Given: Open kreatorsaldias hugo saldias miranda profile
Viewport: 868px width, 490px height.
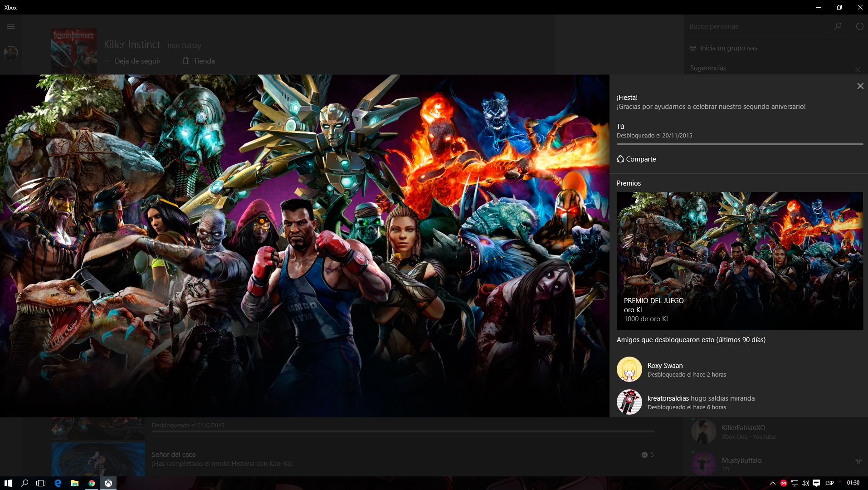Looking at the screenshot, I should pyautogui.click(x=701, y=398).
